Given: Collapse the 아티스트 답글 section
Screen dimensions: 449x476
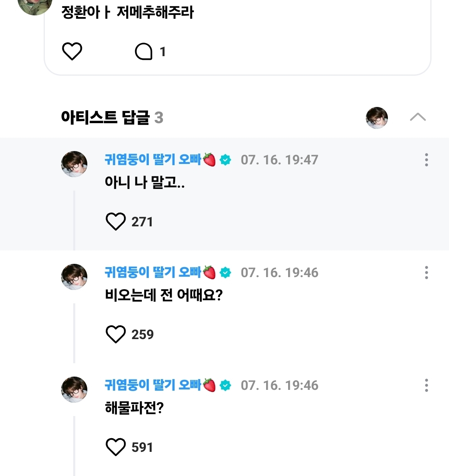Looking at the screenshot, I should click(417, 117).
